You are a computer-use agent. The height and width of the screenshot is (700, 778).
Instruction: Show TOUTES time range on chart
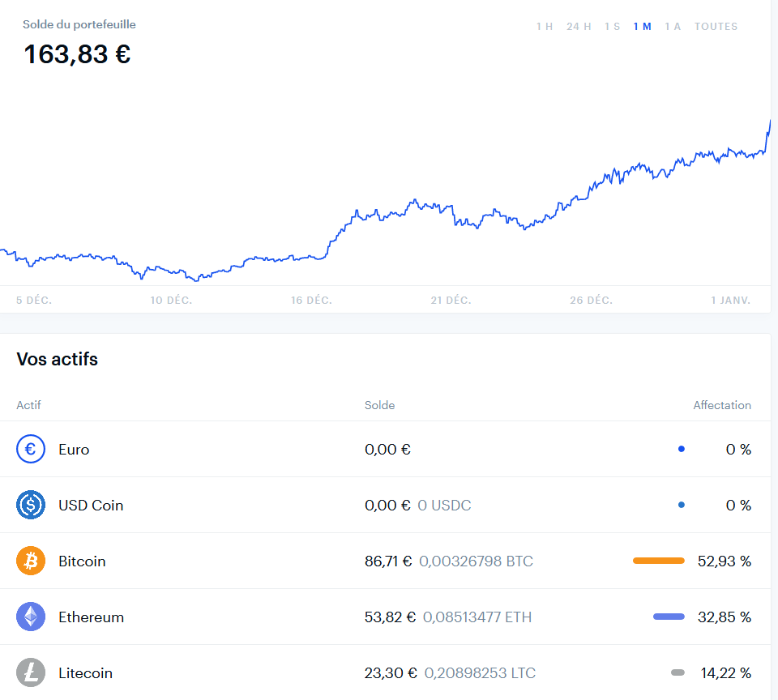click(716, 27)
